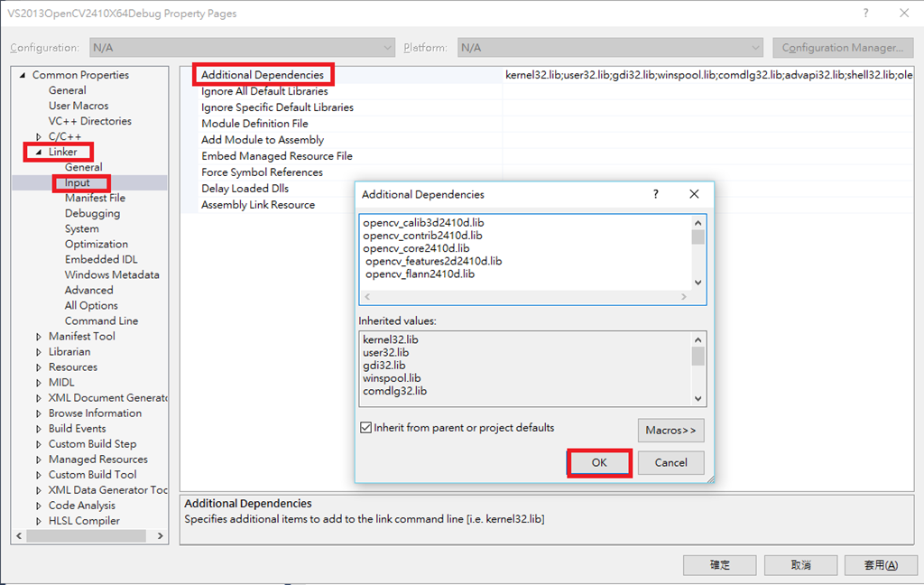Image resolution: width=924 pixels, height=585 pixels.
Task: Expand the Manifest Tool node
Action: click(39, 337)
